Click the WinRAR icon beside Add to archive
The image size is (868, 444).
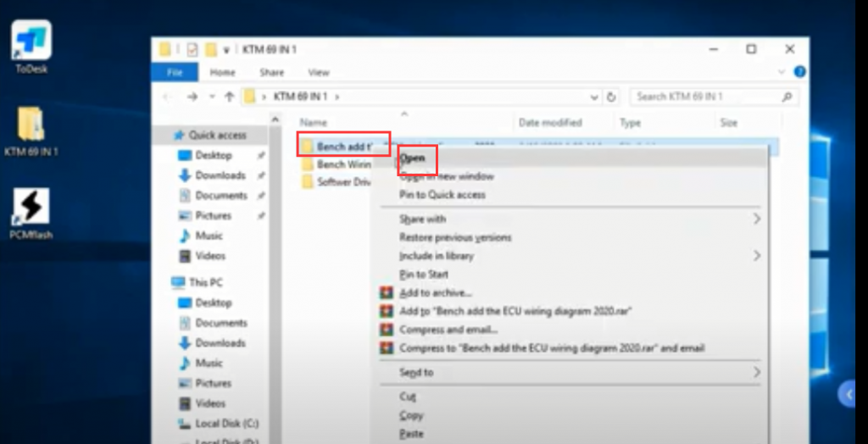coord(386,293)
